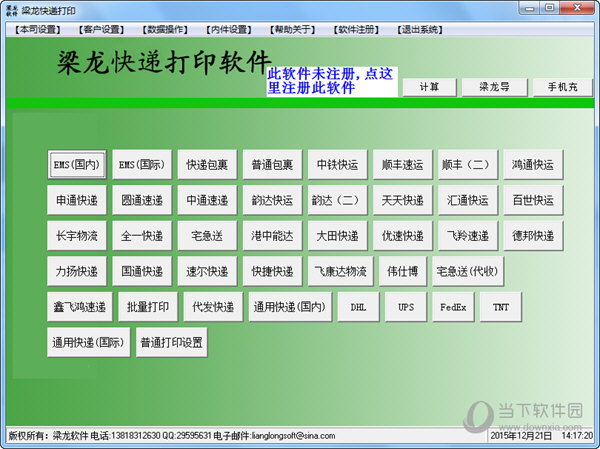Click the 宅急送 button
Image resolution: width=600 pixels, height=449 pixels.
point(207,236)
